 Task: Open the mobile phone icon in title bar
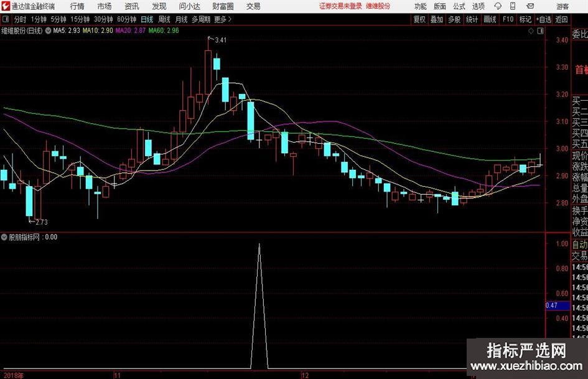pos(513,6)
